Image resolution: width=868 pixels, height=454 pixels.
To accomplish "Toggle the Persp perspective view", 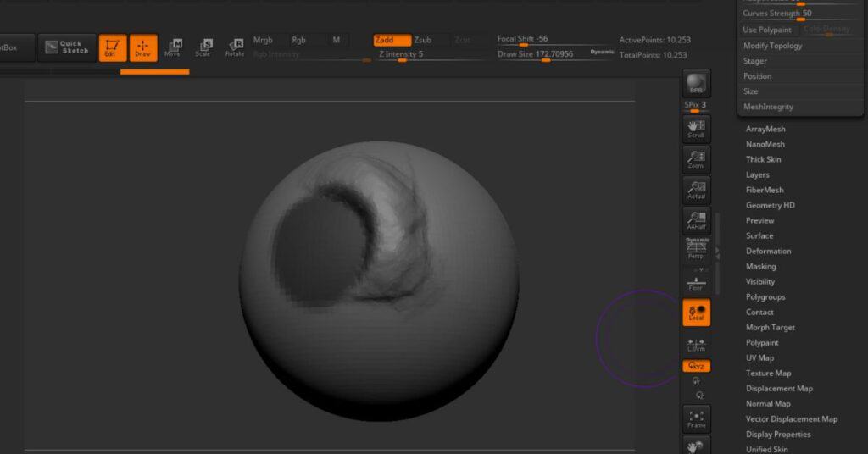I will point(696,249).
